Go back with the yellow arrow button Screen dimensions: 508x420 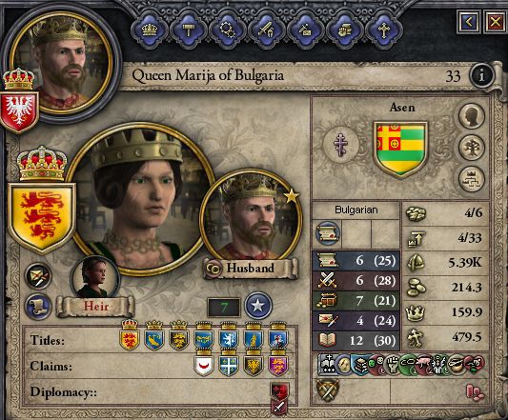[469, 22]
